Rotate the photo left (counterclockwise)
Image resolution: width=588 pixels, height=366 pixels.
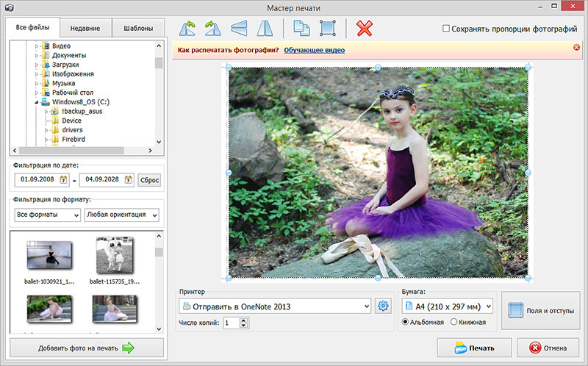click(x=189, y=29)
